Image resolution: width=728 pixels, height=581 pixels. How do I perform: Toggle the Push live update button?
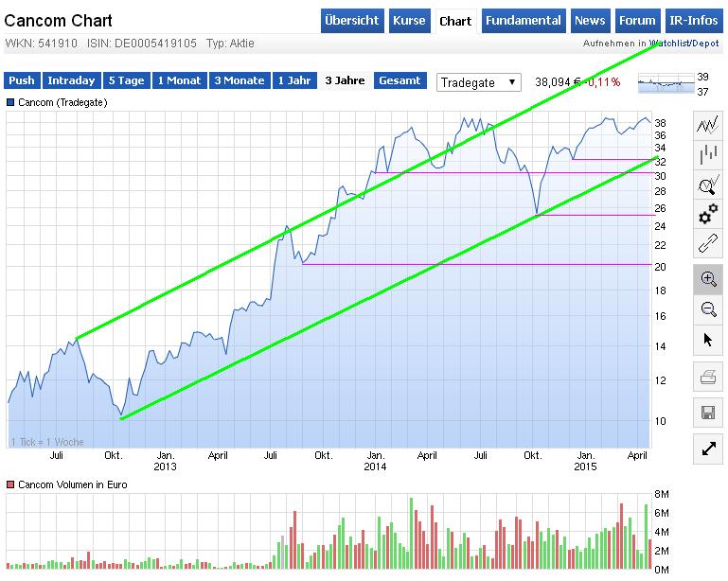(22, 81)
